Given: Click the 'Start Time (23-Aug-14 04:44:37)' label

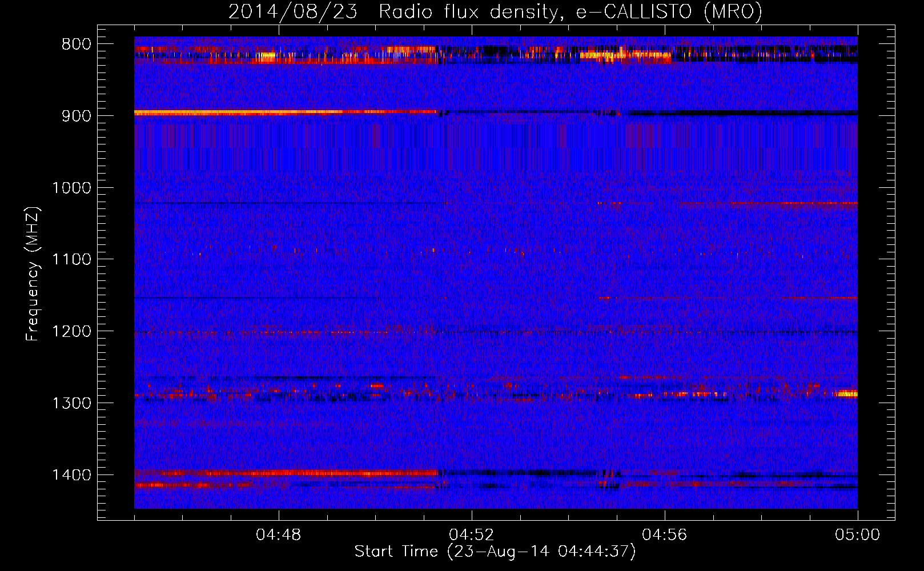Looking at the screenshot, I should tap(495, 552).
